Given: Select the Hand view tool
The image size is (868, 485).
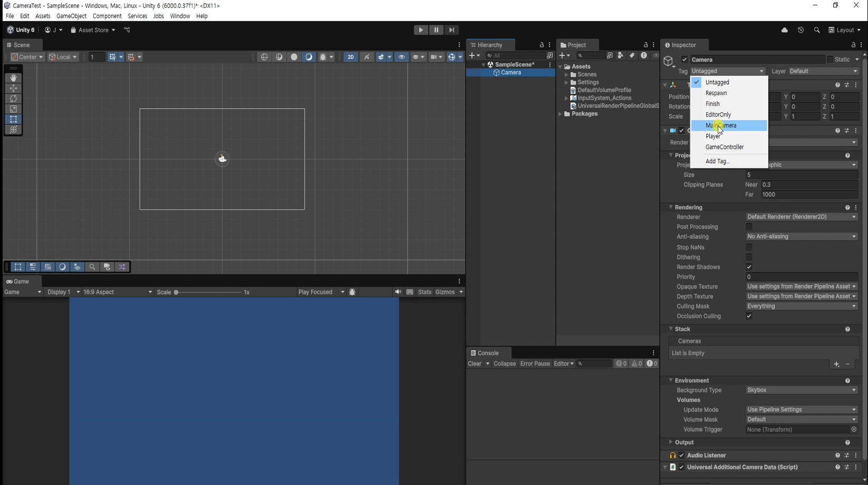Looking at the screenshot, I should 13,78.
